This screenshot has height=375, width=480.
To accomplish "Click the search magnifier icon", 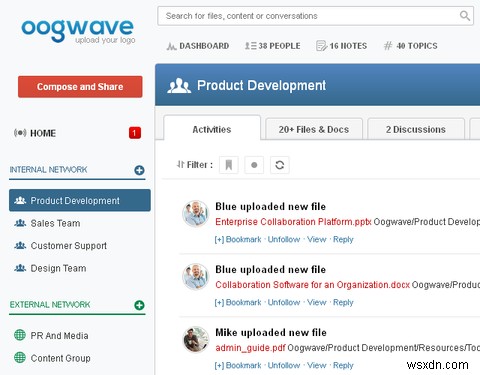I will pos(465,16).
